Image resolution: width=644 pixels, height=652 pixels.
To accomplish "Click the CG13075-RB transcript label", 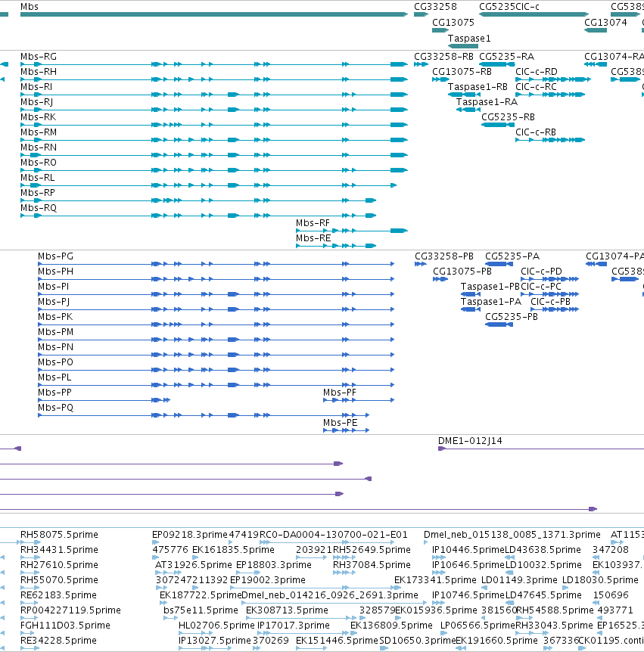I will [x=462, y=72].
